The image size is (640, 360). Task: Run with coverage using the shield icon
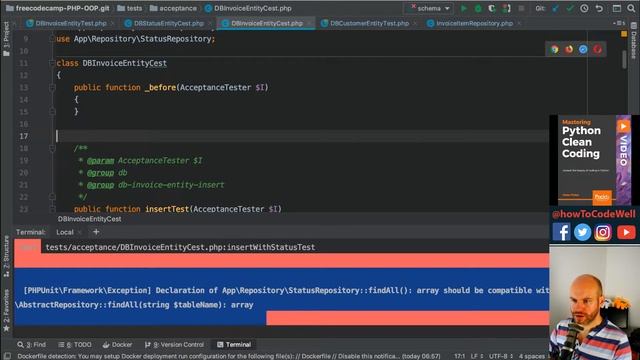point(492,8)
